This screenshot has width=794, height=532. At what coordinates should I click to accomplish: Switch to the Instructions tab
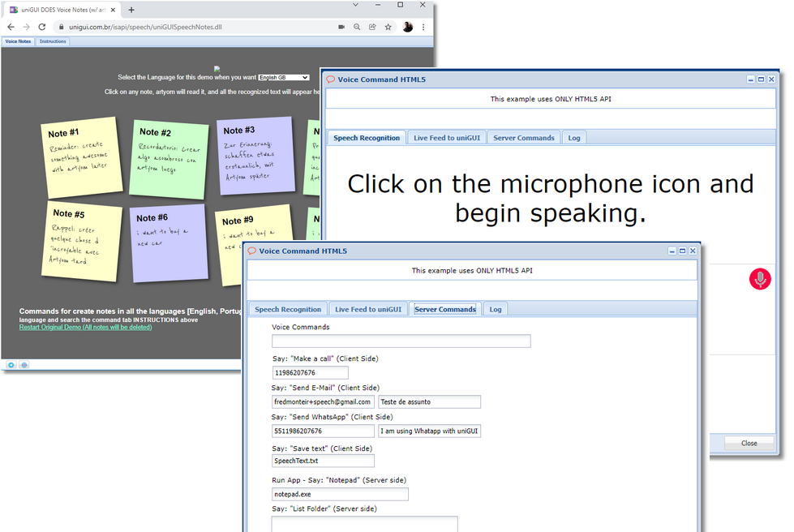53,41
